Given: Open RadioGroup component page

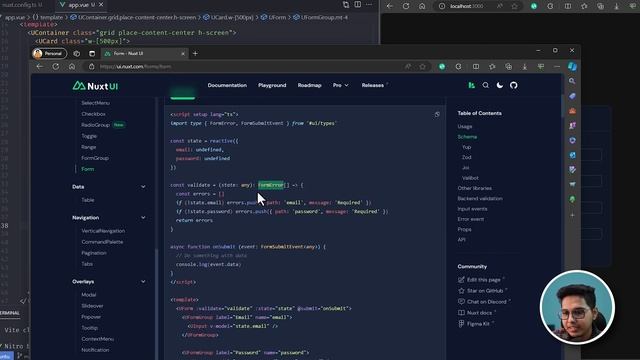Looking at the screenshot, I should click(95, 125).
